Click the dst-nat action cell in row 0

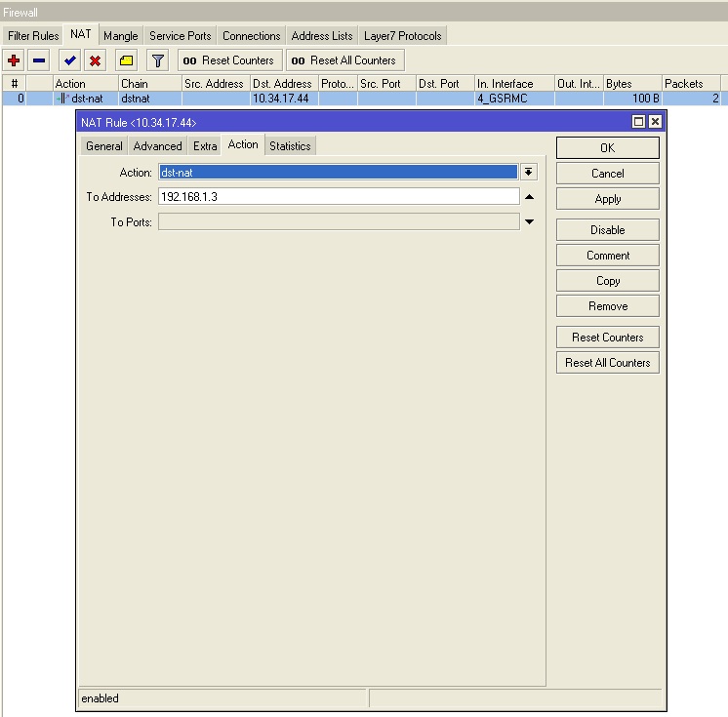tap(86, 99)
